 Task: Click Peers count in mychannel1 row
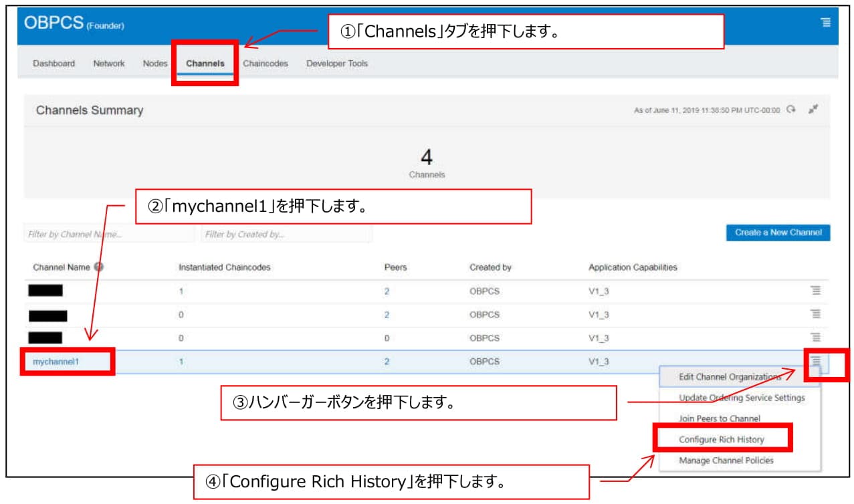pyautogui.click(x=387, y=362)
